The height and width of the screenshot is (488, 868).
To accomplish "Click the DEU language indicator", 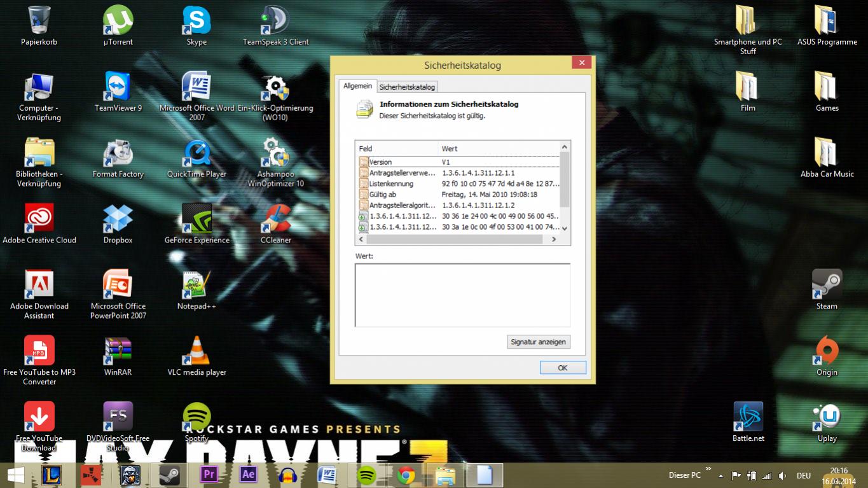I will (803, 476).
